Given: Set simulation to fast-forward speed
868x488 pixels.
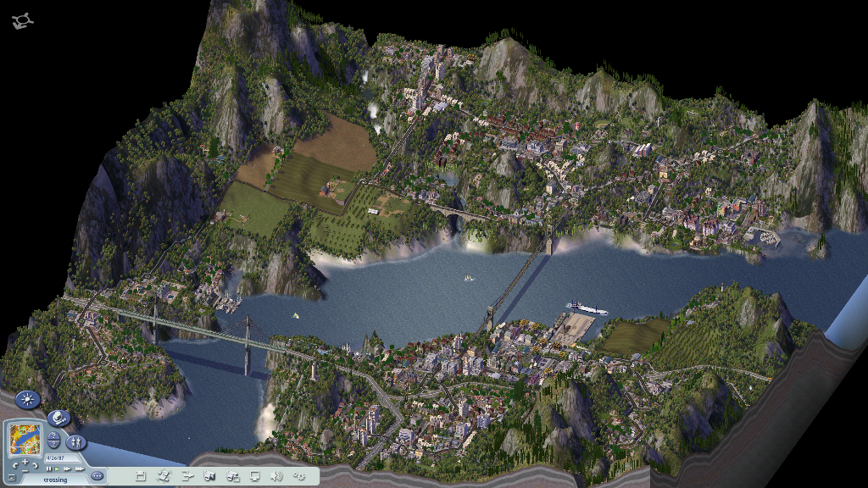Looking at the screenshot, I should 68,469.
